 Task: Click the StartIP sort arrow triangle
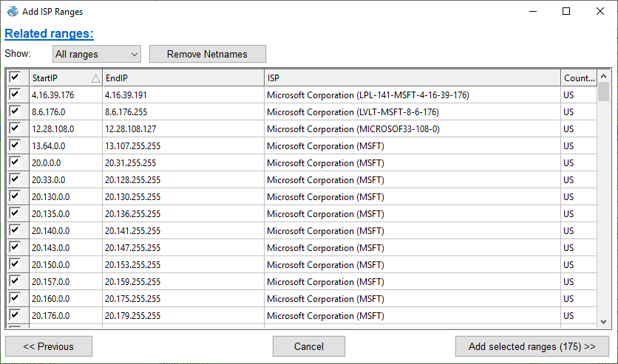95,78
